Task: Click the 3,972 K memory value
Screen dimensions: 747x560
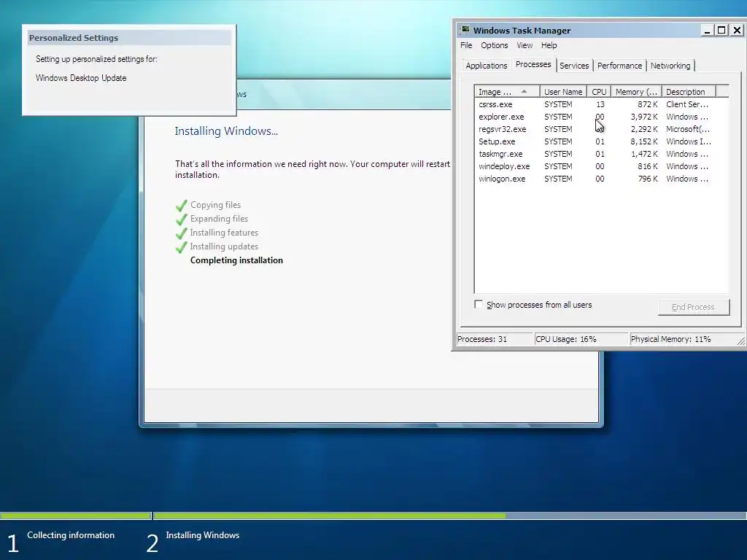Action: [x=644, y=117]
